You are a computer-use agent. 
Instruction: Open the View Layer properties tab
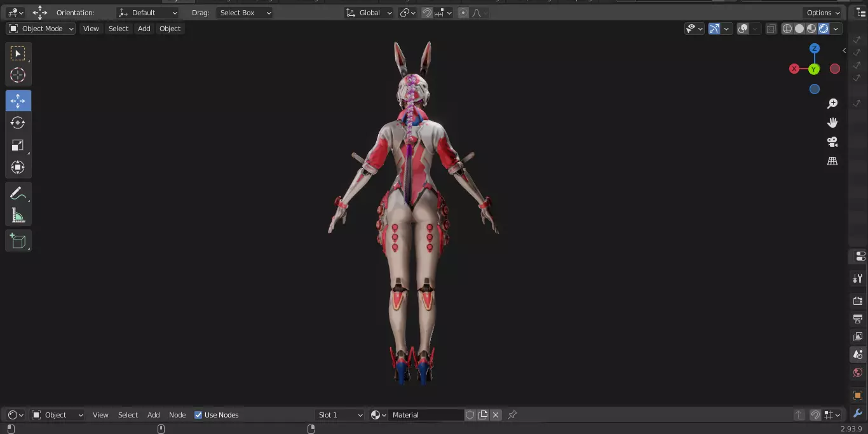click(858, 336)
